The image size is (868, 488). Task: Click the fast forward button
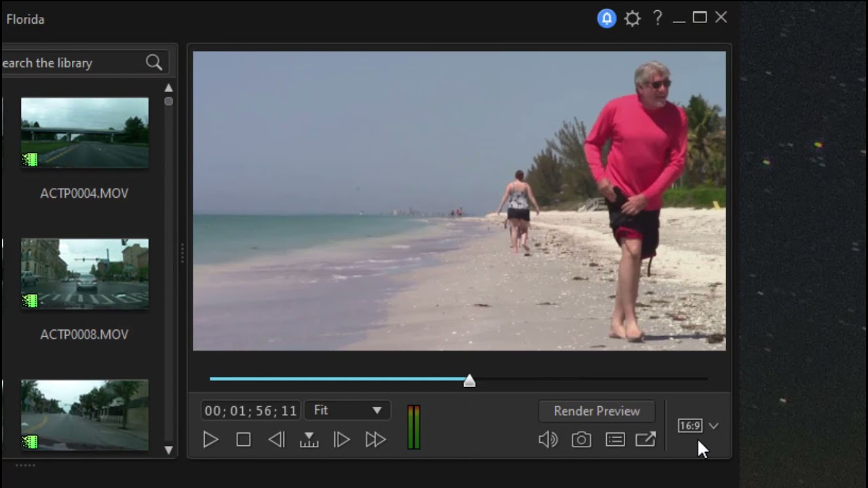[x=375, y=439]
